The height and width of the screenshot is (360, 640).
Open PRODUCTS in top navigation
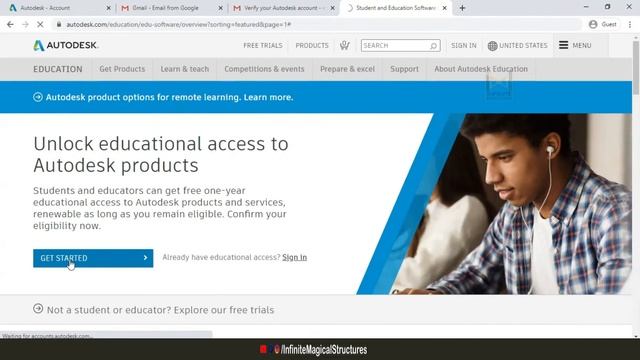312,45
